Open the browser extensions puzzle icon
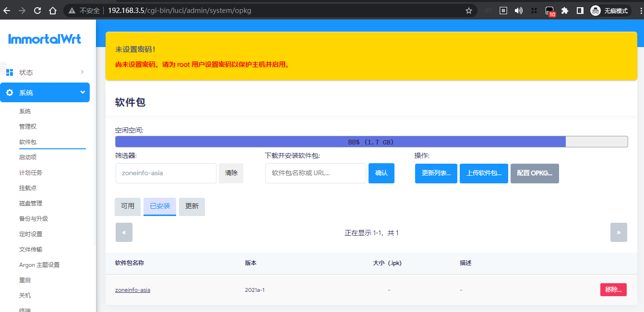This screenshot has height=312, width=644. click(x=565, y=10)
